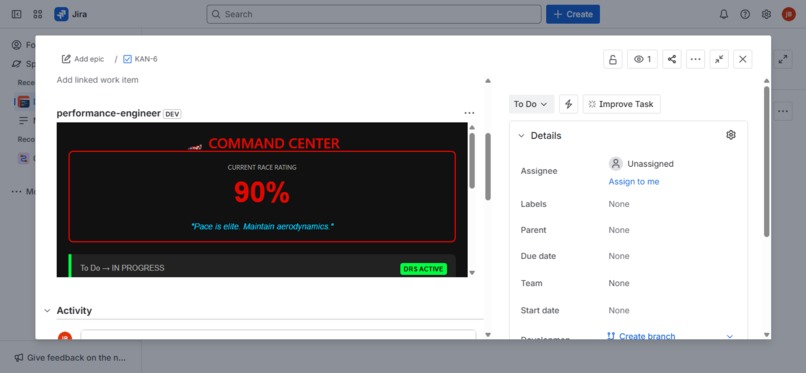
Task: Click the Labels None value
Action: [619, 204]
